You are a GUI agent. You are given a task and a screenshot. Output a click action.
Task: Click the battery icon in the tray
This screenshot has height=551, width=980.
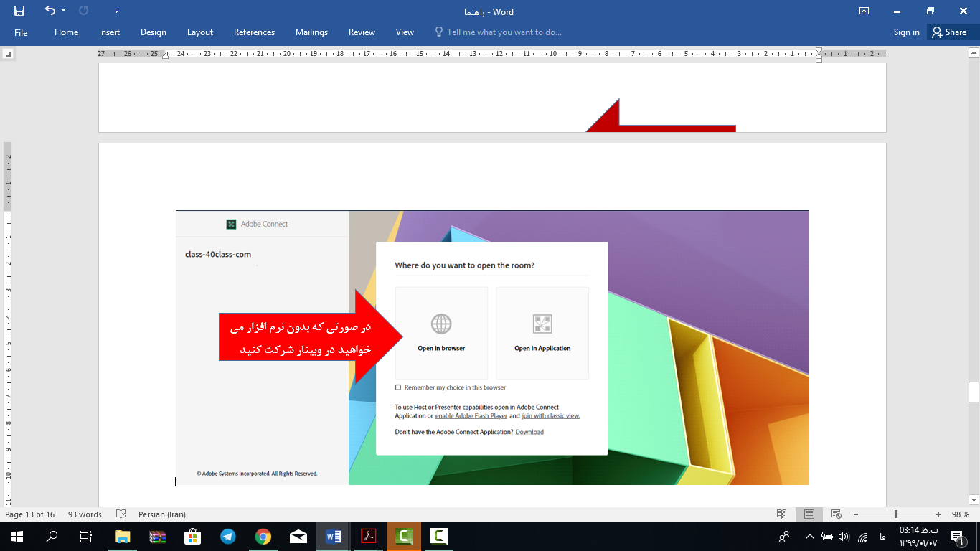(x=826, y=537)
